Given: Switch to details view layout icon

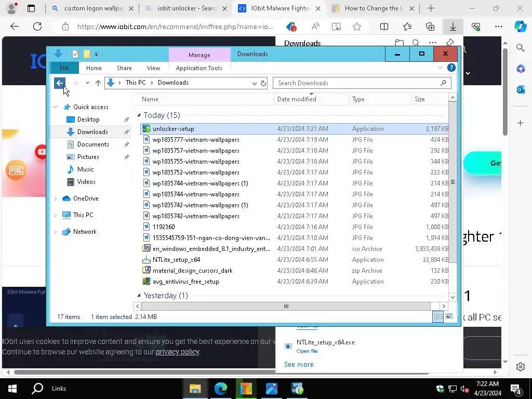Looking at the screenshot, I should click(x=437, y=316).
